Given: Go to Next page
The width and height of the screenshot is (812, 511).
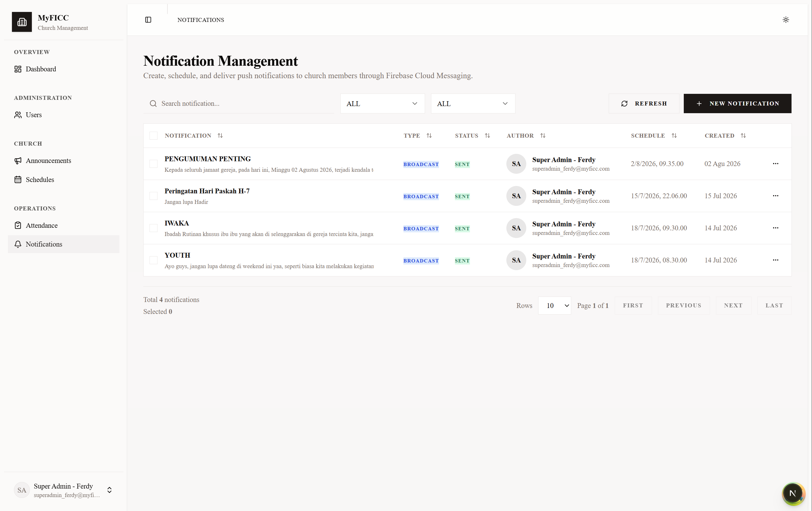Looking at the screenshot, I should pos(733,306).
